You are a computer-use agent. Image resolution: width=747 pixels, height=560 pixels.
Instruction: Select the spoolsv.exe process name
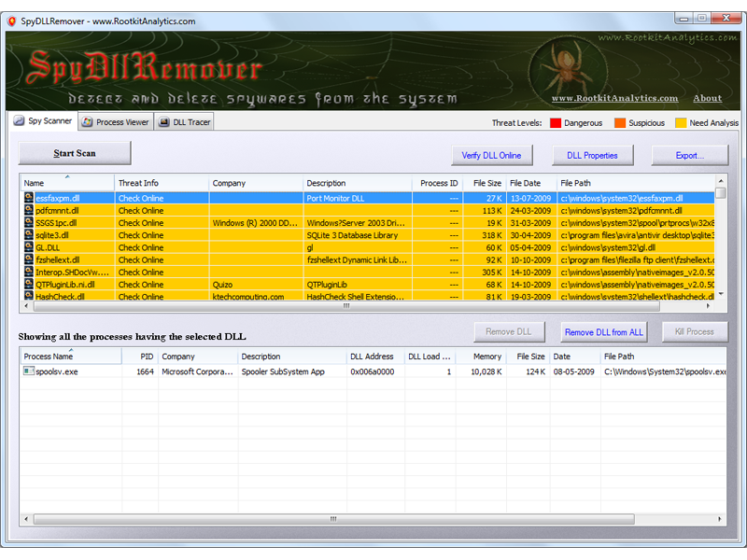(57, 371)
